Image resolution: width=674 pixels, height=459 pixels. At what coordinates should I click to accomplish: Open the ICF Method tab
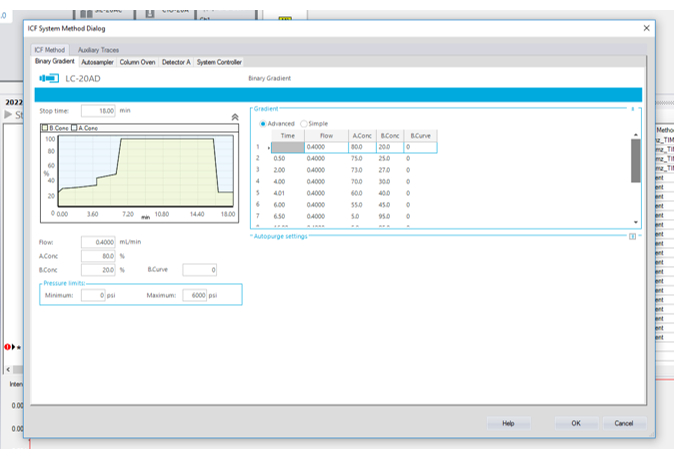click(49, 50)
